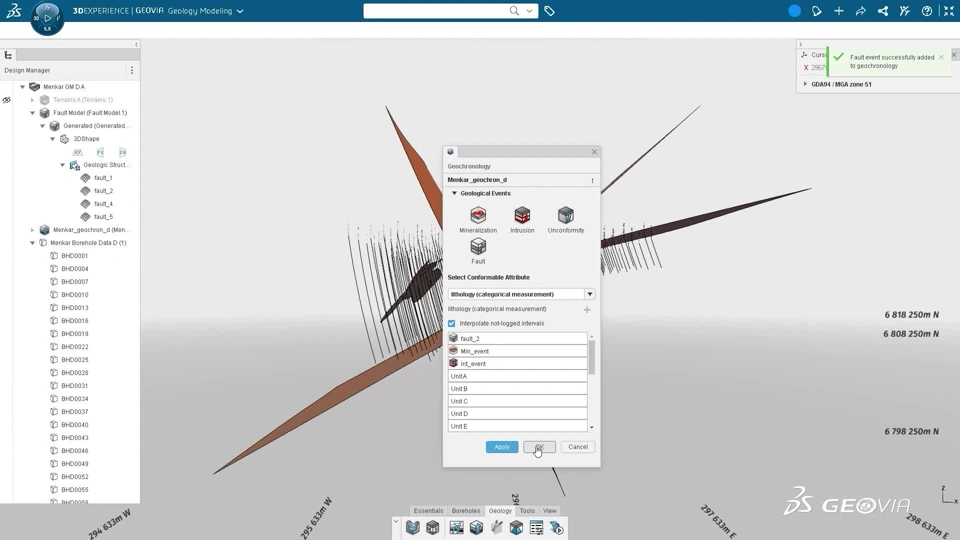Collapse the Geological Events section
The width and height of the screenshot is (960, 540).
(454, 193)
